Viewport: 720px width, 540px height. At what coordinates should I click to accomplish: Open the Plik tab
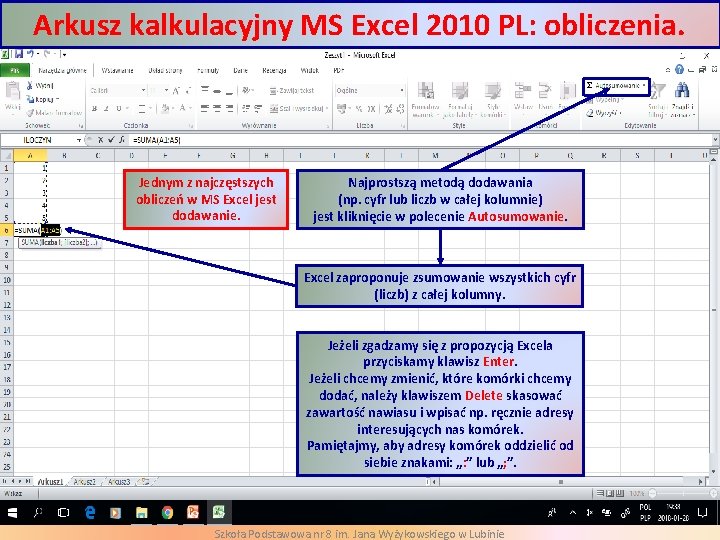(x=15, y=70)
